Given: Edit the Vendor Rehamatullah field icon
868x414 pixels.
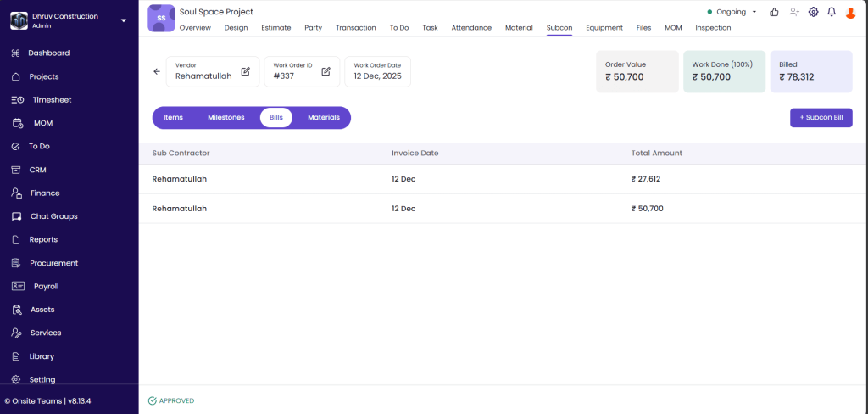Looking at the screenshot, I should click(x=245, y=71).
